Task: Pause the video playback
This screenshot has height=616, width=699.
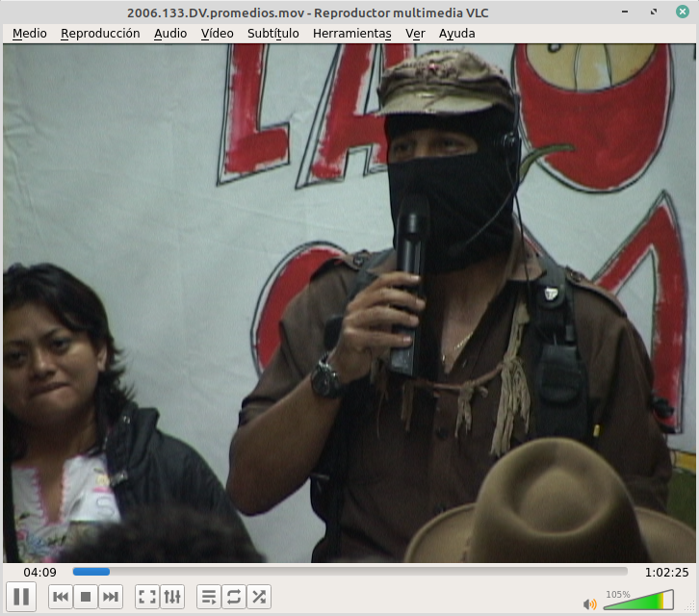Action: (21, 597)
